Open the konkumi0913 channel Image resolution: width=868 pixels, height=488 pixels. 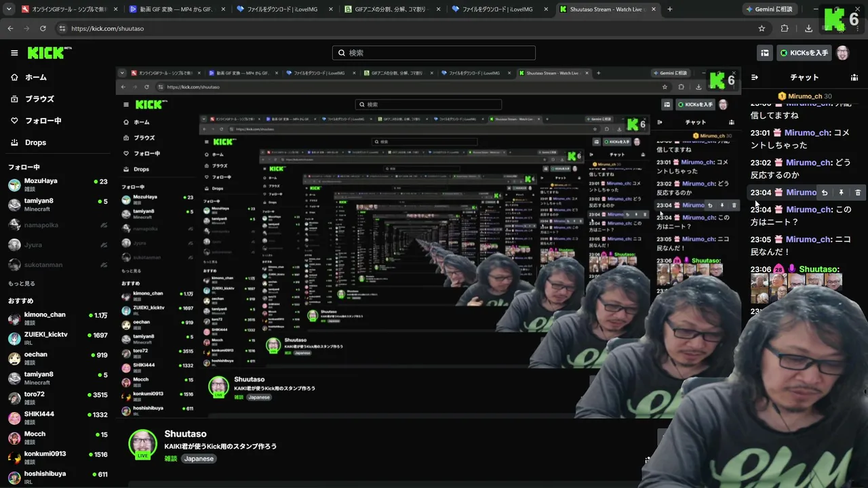[x=57, y=457]
